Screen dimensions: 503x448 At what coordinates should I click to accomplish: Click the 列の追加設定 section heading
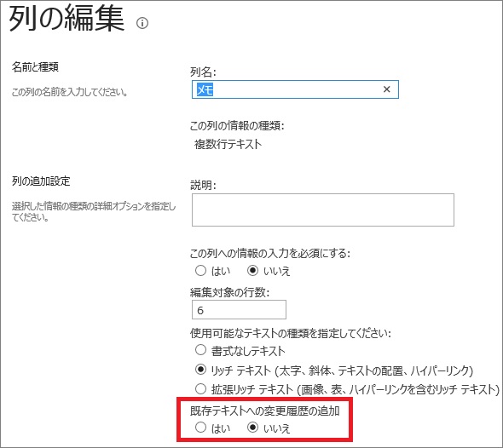(41, 181)
